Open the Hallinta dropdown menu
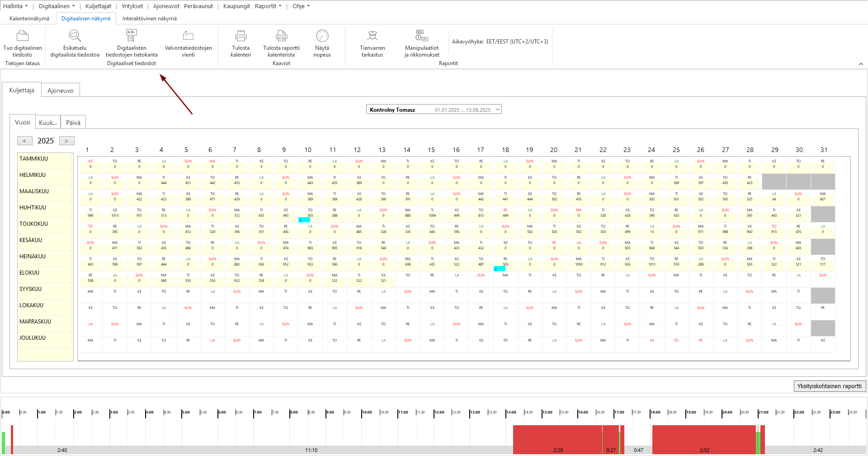Image resolution: width=868 pixels, height=456 pixels. pyautogui.click(x=15, y=6)
